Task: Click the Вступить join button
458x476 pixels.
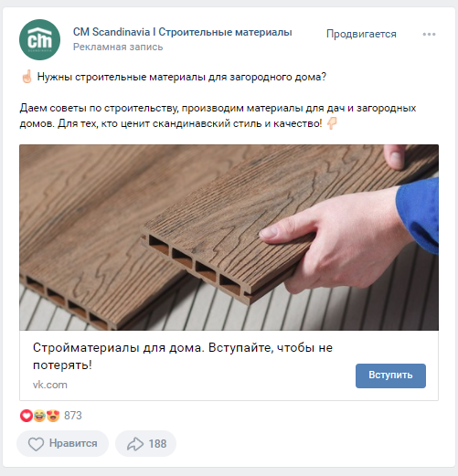Action: (x=390, y=376)
